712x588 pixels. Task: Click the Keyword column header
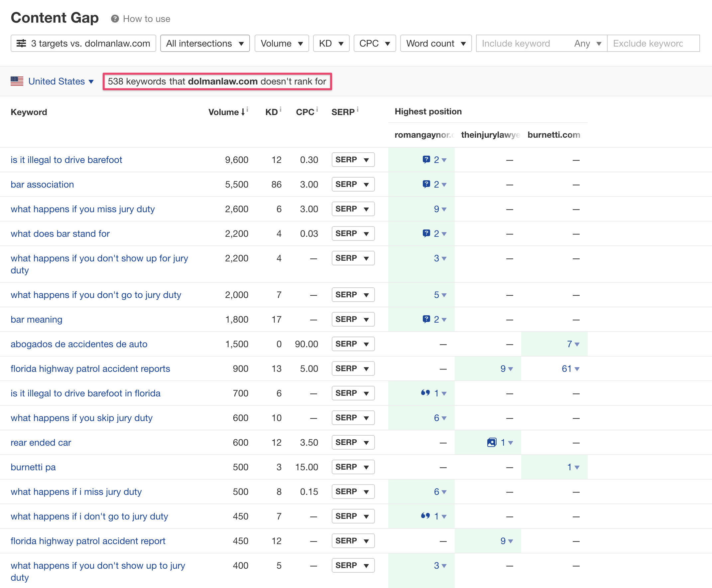tap(29, 112)
